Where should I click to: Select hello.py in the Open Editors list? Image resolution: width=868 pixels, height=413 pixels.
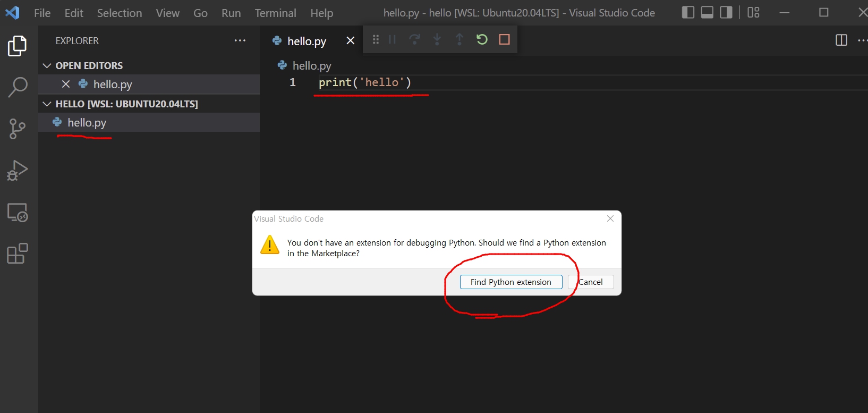[149, 84]
